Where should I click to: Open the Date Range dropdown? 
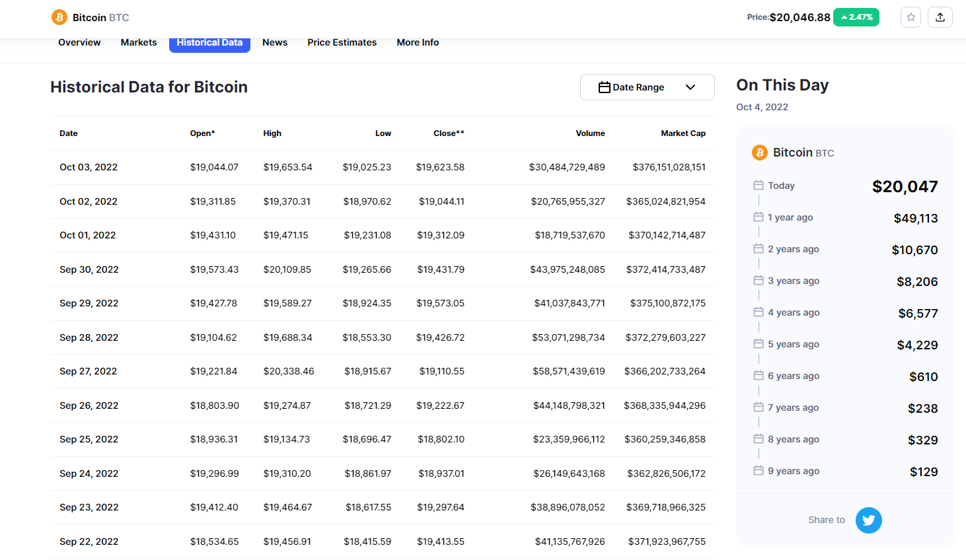(638, 87)
